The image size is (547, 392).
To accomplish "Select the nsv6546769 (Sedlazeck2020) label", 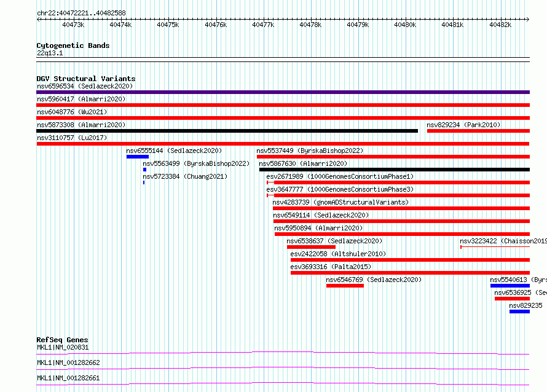I will click(374, 280).
